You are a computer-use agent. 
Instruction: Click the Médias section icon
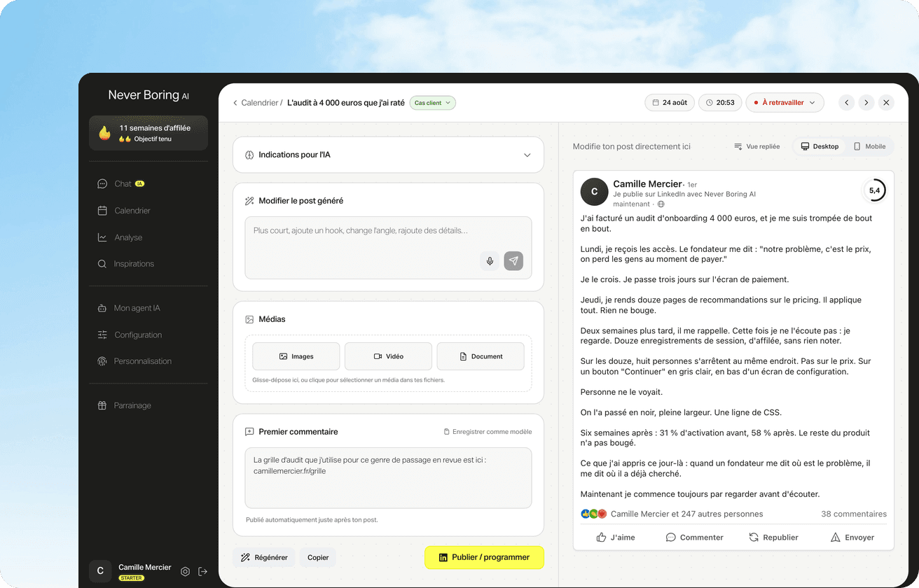(249, 319)
